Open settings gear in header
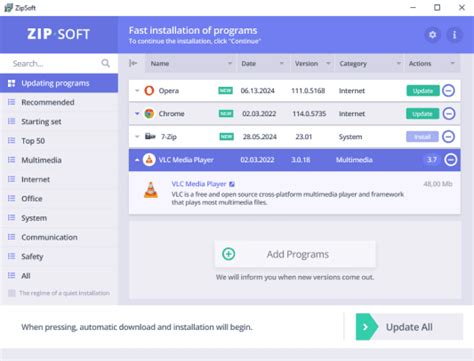This screenshot has width=474, height=361. click(432, 35)
